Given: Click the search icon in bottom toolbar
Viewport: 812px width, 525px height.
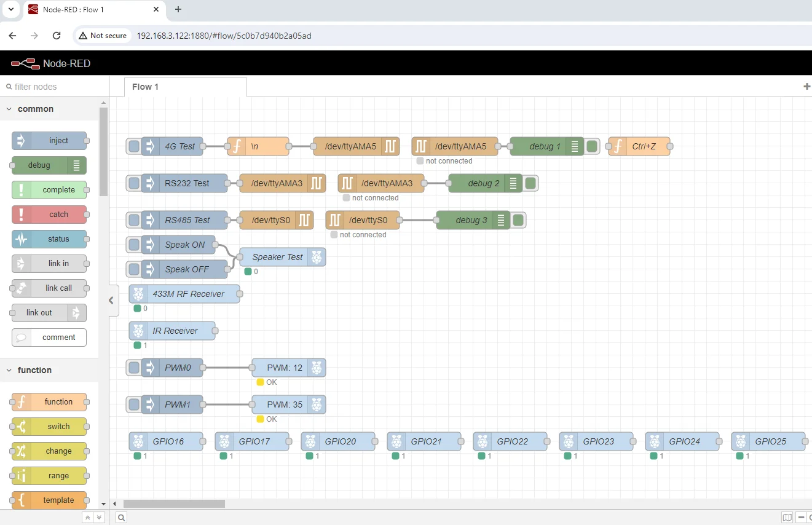Looking at the screenshot, I should 122,518.
